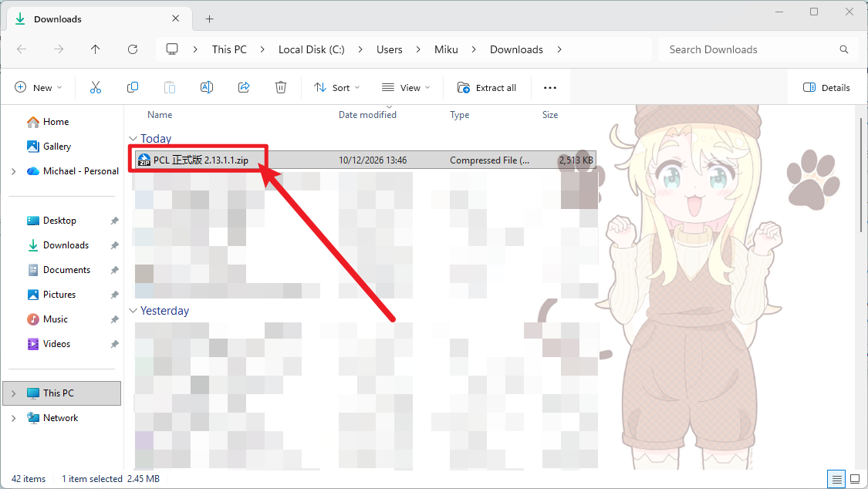
Task: Open the New dropdown menu
Action: coord(39,87)
